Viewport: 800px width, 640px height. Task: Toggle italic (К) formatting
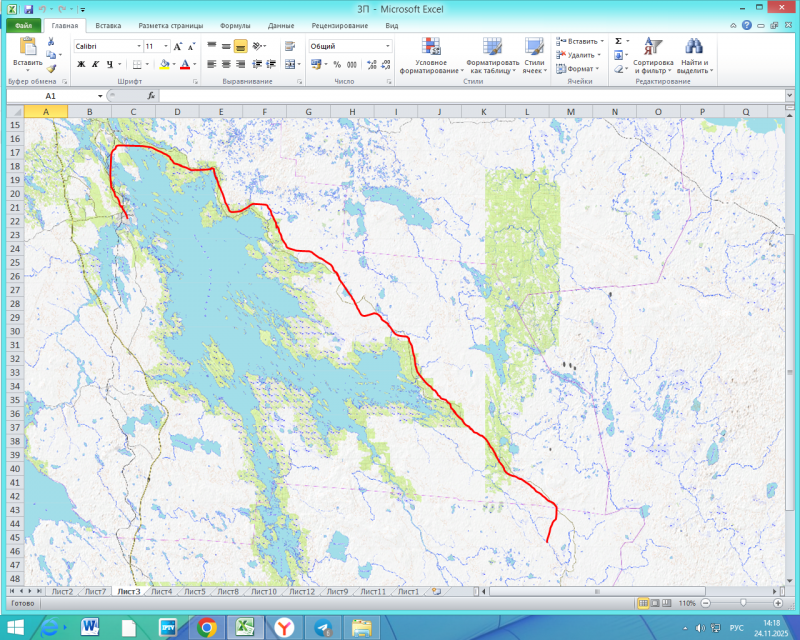coord(96,64)
